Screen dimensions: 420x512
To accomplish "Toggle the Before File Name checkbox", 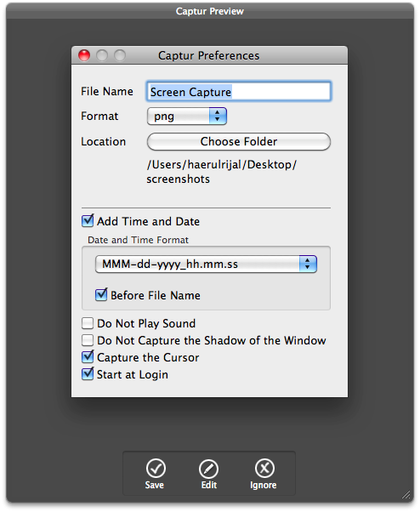I will coord(101,295).
